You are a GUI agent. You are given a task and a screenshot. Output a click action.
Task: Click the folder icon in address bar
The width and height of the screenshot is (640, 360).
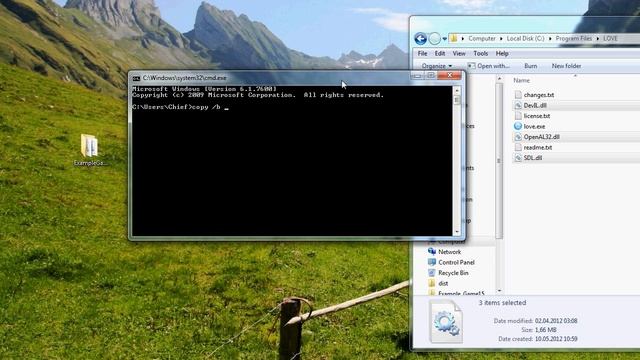(453, 38)
